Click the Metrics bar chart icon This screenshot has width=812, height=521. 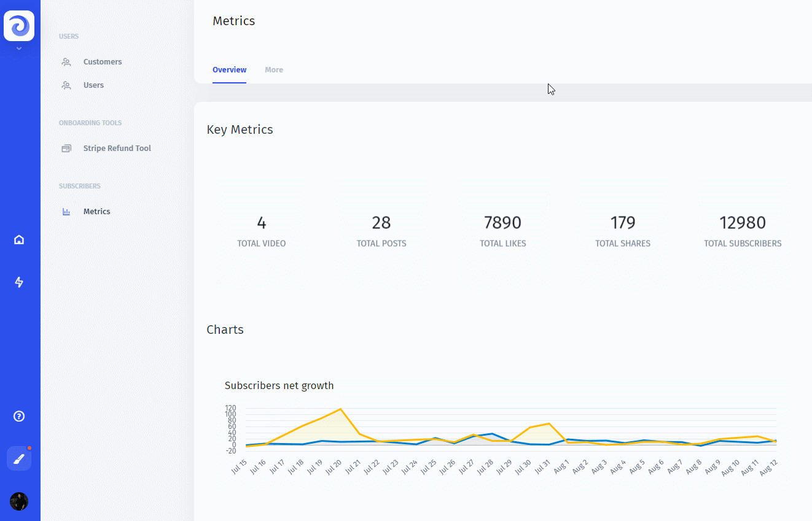click(66, 212)
